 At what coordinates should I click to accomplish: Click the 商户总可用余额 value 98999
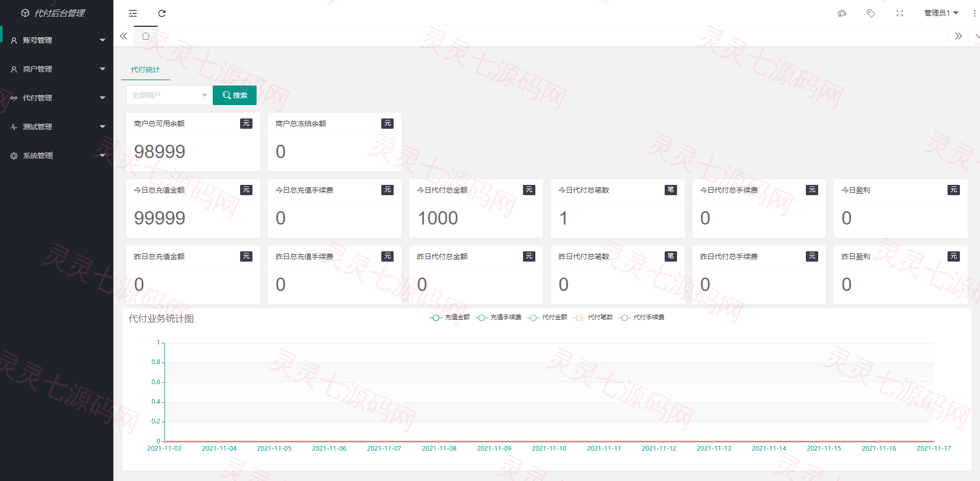[160, 152]
